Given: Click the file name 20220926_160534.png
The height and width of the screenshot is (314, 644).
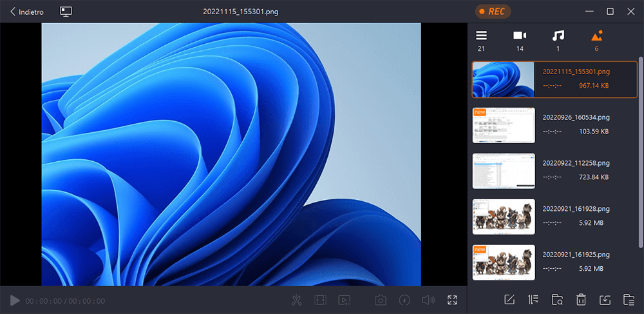Looking at the screenshot, I should coord(576,117).
